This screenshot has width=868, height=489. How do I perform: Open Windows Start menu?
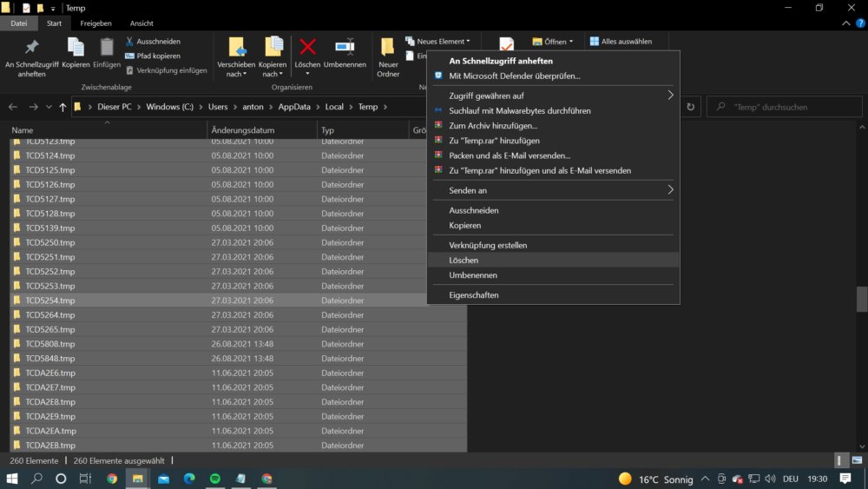click(12, 479)
